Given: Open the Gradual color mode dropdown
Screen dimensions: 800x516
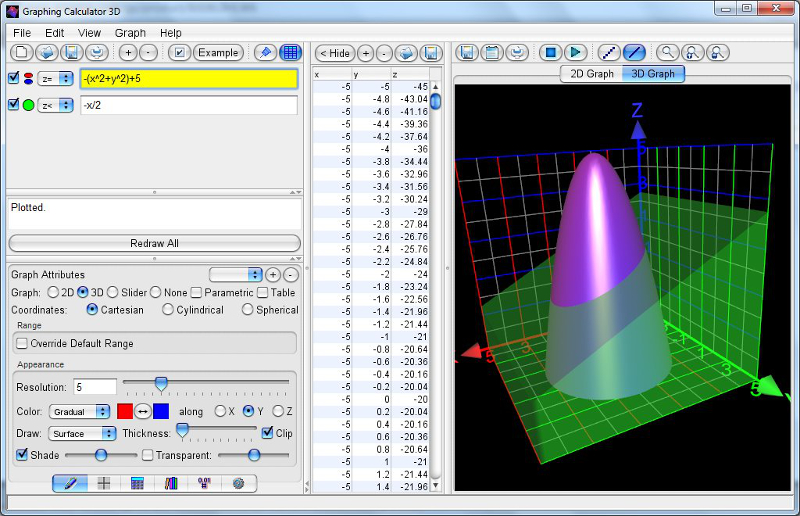Looking at the screenshot, I should point(80,411).
